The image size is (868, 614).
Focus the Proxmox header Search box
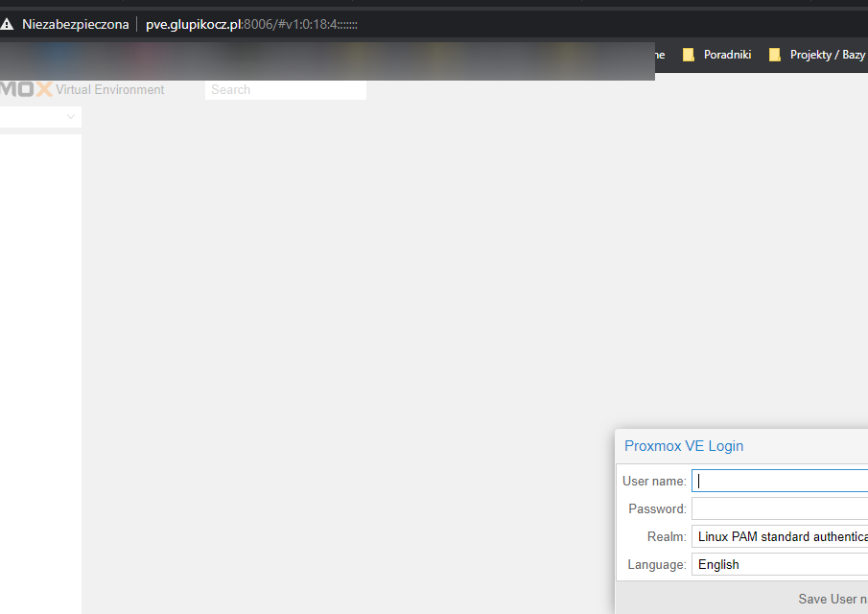285,89
